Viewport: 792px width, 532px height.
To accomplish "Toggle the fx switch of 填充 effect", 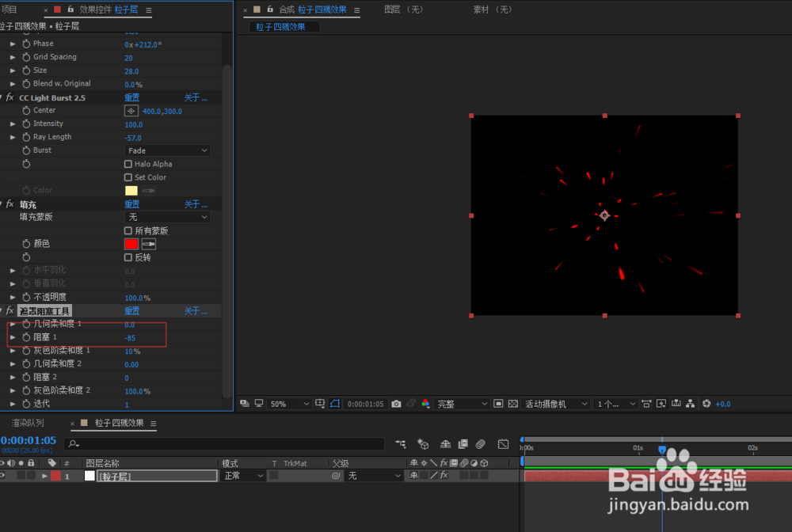I will click(x=10, y=204).
